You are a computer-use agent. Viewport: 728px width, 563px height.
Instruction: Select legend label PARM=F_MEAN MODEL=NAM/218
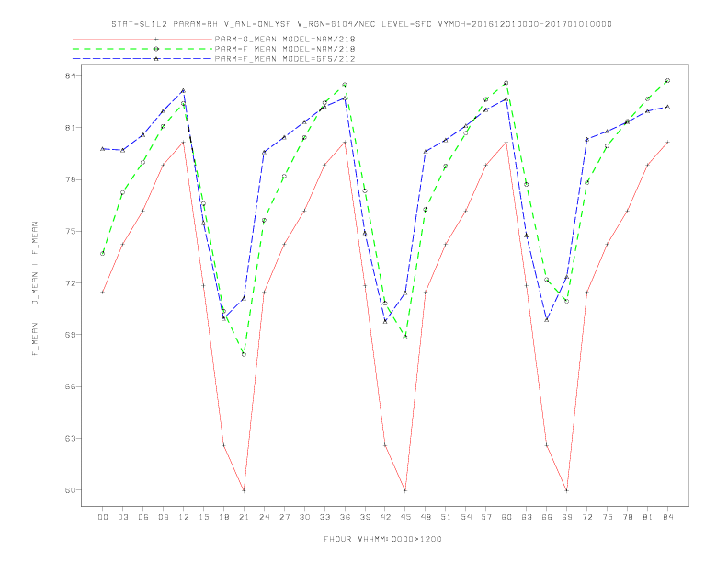pyautogui.click(x=285, y=49)
